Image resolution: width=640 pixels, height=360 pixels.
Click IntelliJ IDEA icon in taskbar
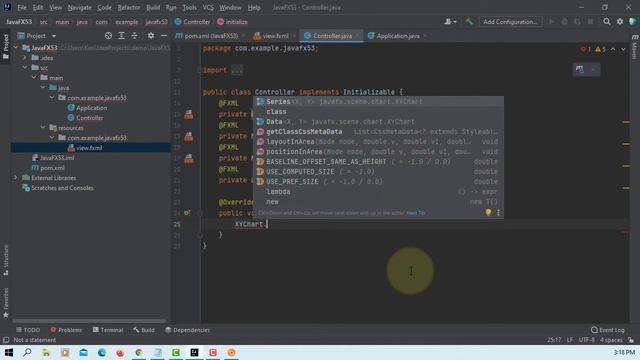pos(194,352)
